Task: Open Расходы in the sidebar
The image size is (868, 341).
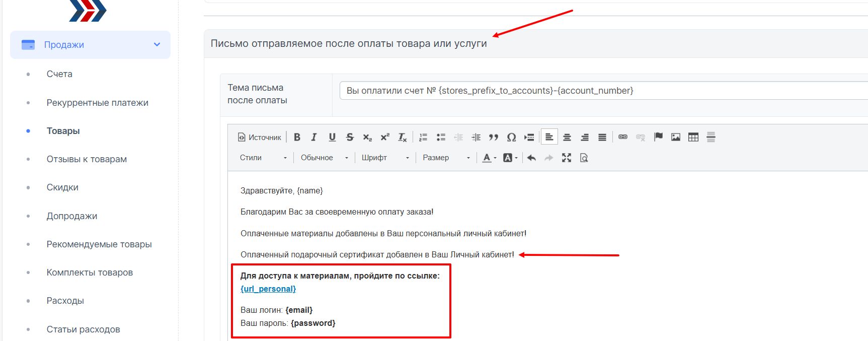Action: [65, 301]
